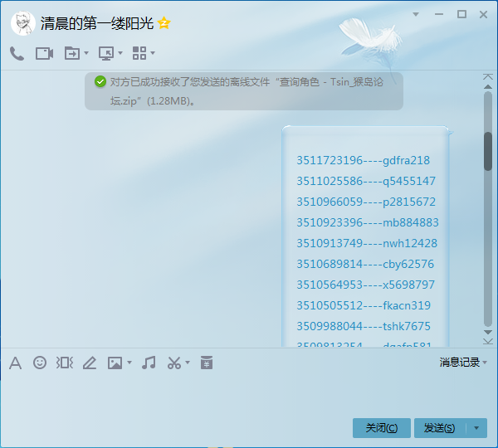This screenshot has width=498, height=448.
Task: Click line 3510923396----mb884883
Action: pos(368,222)
